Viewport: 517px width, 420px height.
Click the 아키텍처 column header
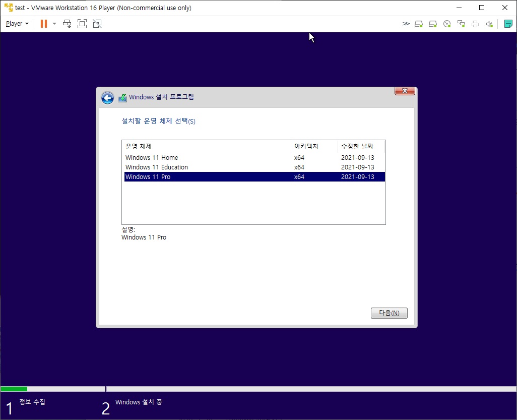pyautogui.click(x=314, y=146)
